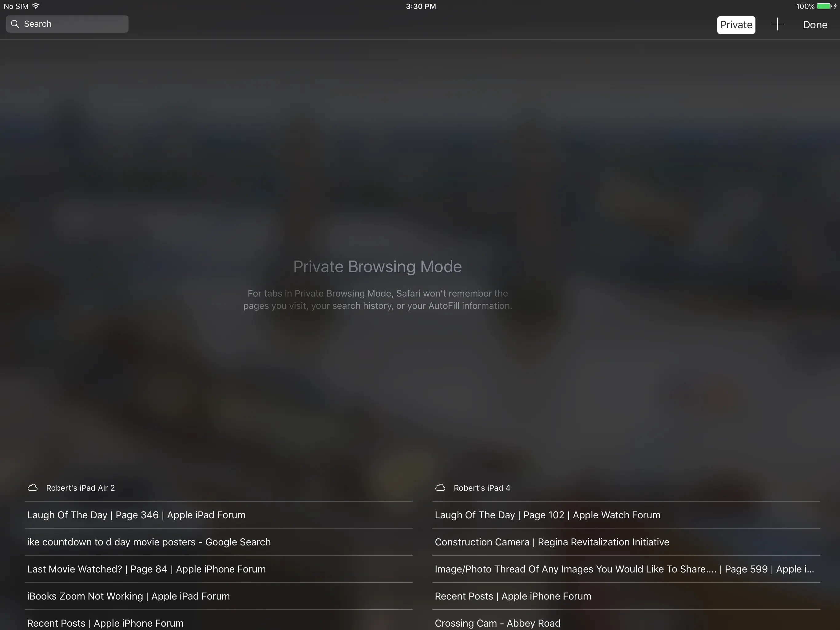The image size is (840, 630).
Task: Click the cloud icon beside Robert's iPad Air 2
Action: point(33,488)
